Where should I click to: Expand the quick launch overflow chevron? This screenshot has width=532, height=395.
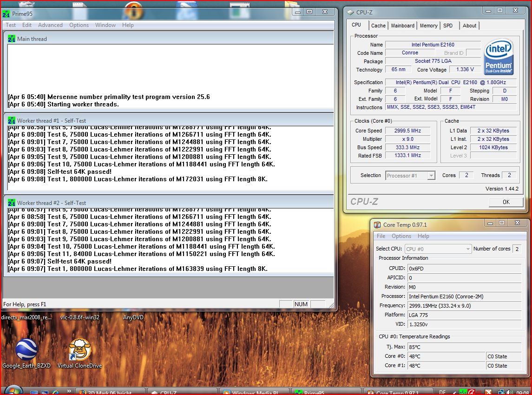(69, 391)
